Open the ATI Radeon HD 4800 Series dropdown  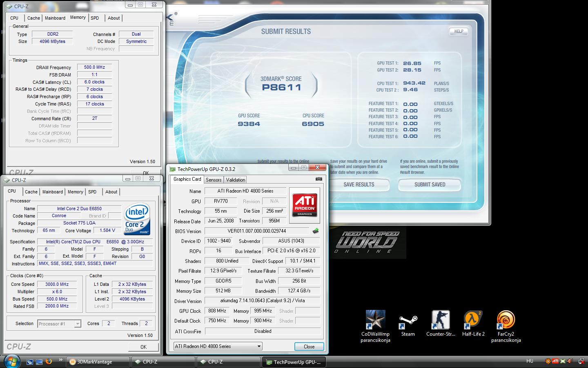(x=218, y=346)
